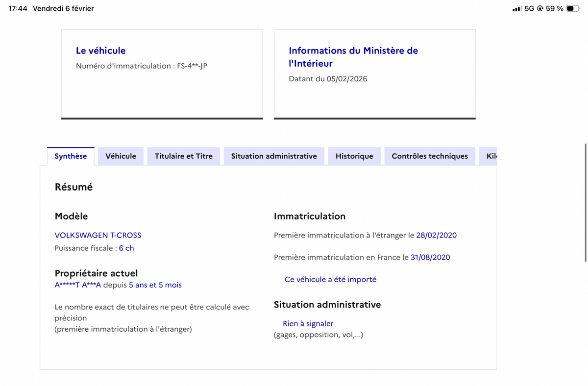Click the 'Rien à signaler' status
Image resolution: width=588 pixels, height=386 pixels.
click(x=308, y=323)
